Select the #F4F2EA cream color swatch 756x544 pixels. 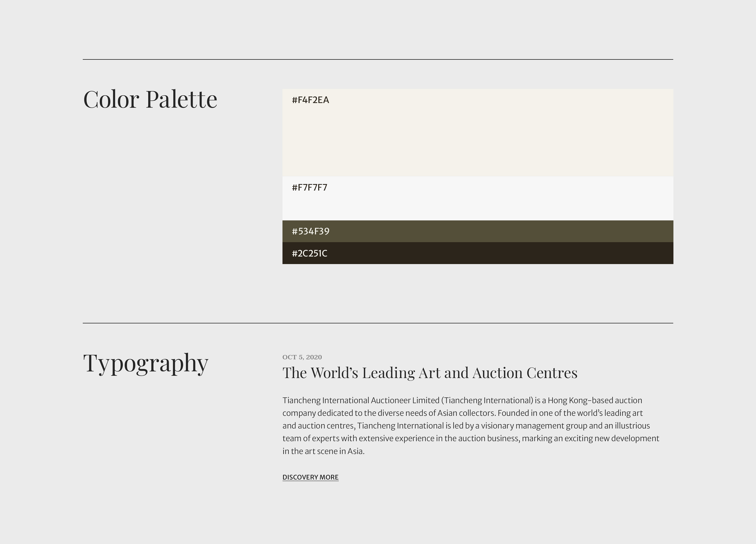[x=478, y=132]
